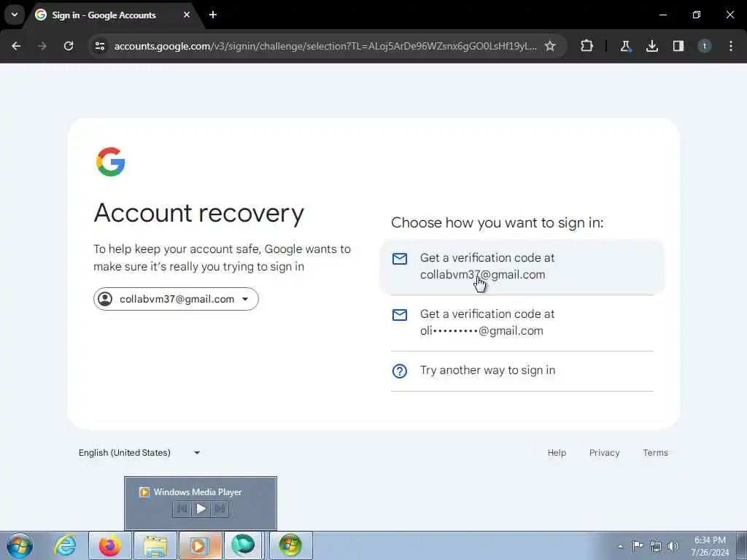
Task: Open the Windows Start orb
Action: pyautogui.click(x=20, y=545)
